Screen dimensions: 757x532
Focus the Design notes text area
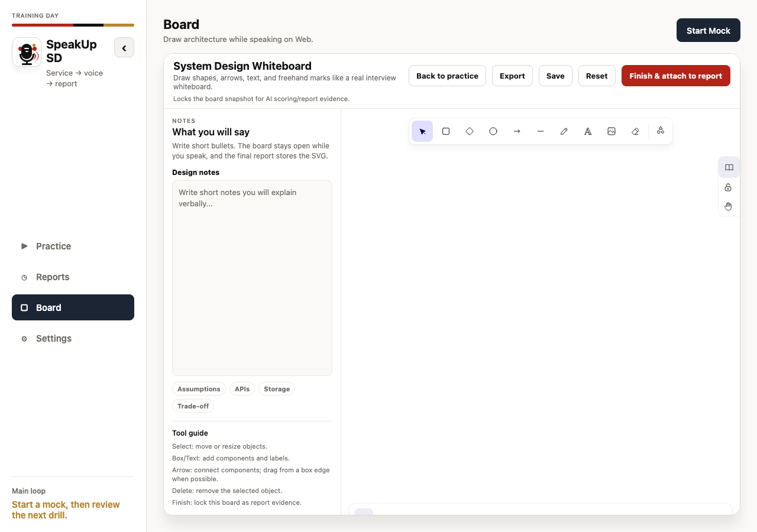(x=252, y=278)
